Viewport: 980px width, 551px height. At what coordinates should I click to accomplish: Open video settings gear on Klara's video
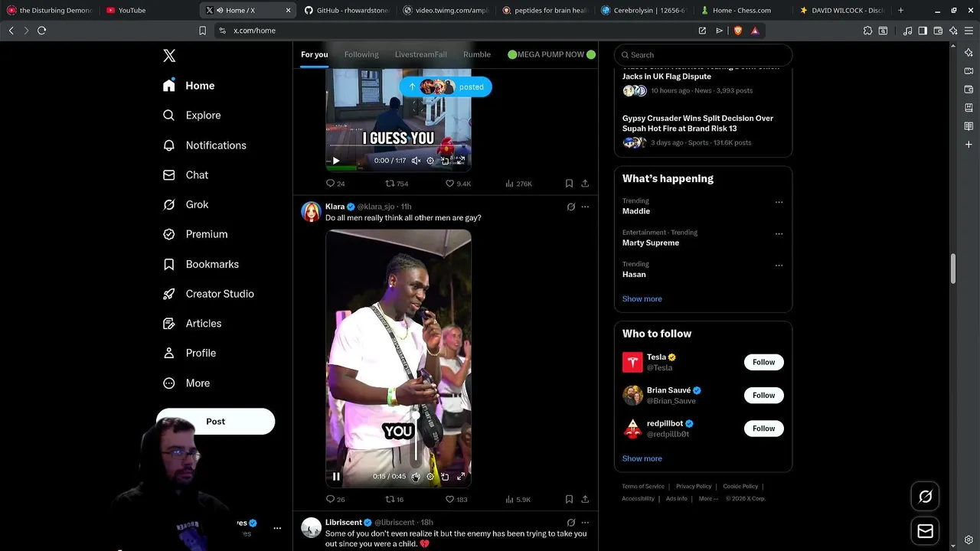[430, 477]
